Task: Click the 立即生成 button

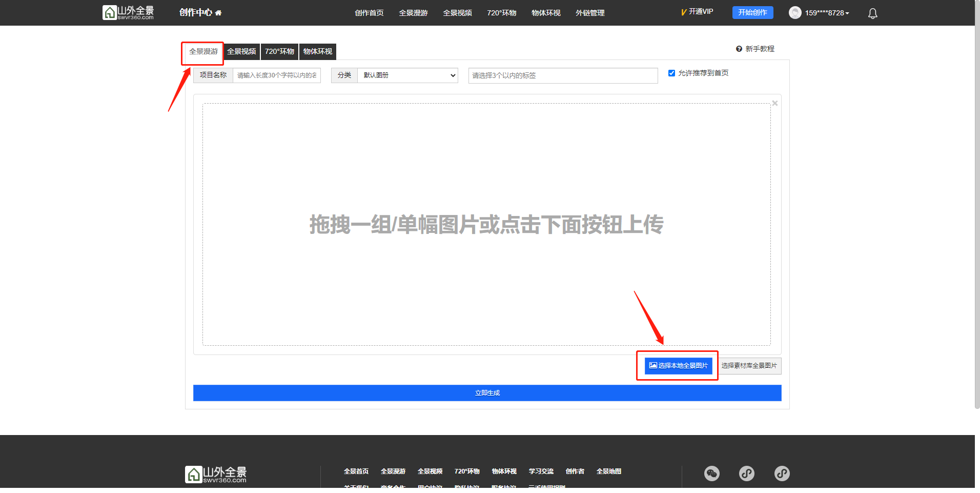Action: coord(487,393)
